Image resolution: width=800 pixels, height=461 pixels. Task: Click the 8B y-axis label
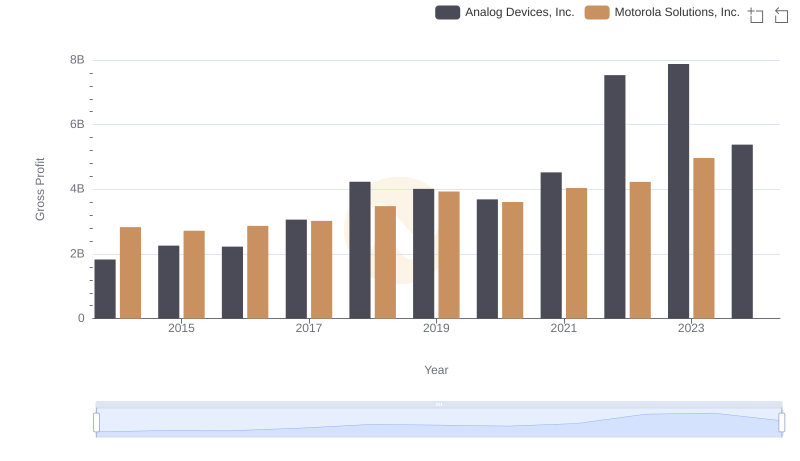77,60
